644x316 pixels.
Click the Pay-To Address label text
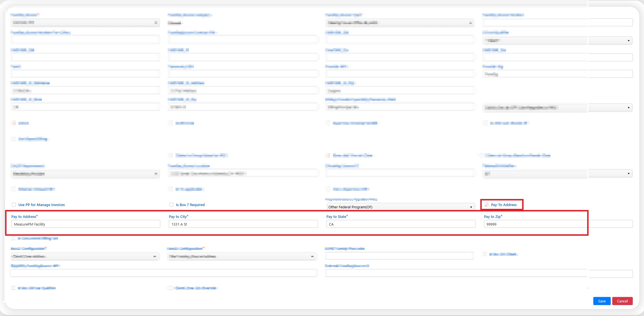(x=503, y=205)
